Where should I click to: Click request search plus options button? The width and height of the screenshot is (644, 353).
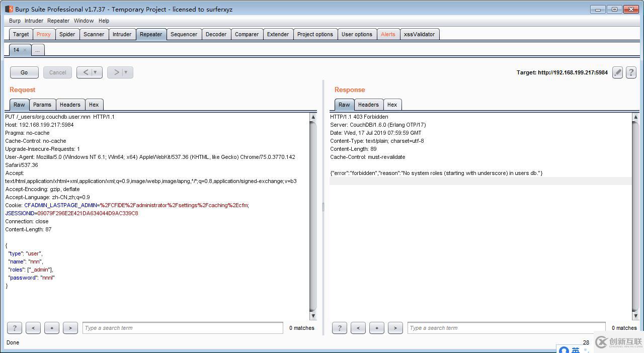52,328
